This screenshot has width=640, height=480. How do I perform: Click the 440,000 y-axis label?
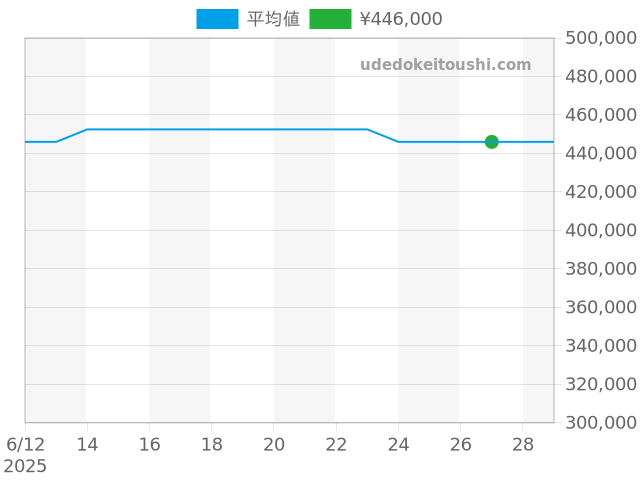(x=601, y=153)
